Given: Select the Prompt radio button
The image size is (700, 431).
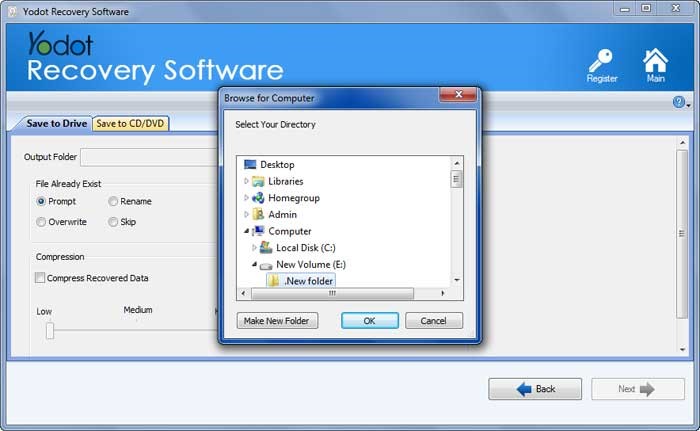Looking at the screenshot, I should click(41, 201).
